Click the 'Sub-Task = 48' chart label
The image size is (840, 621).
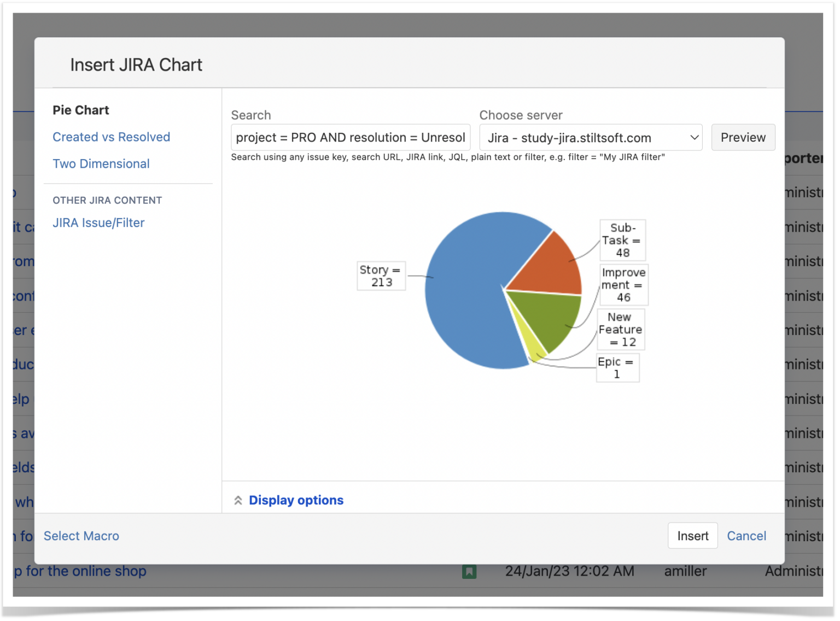click(x=622, y=241)
